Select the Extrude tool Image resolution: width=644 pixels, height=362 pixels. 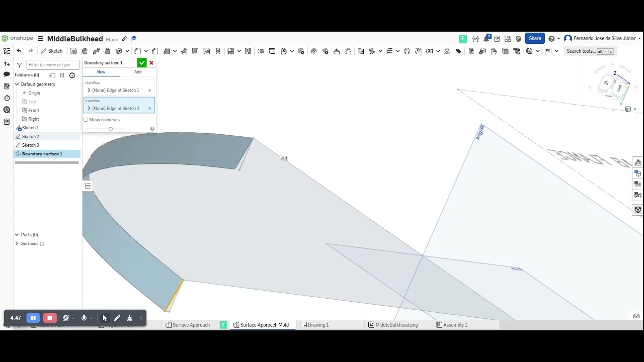point(73,51)
